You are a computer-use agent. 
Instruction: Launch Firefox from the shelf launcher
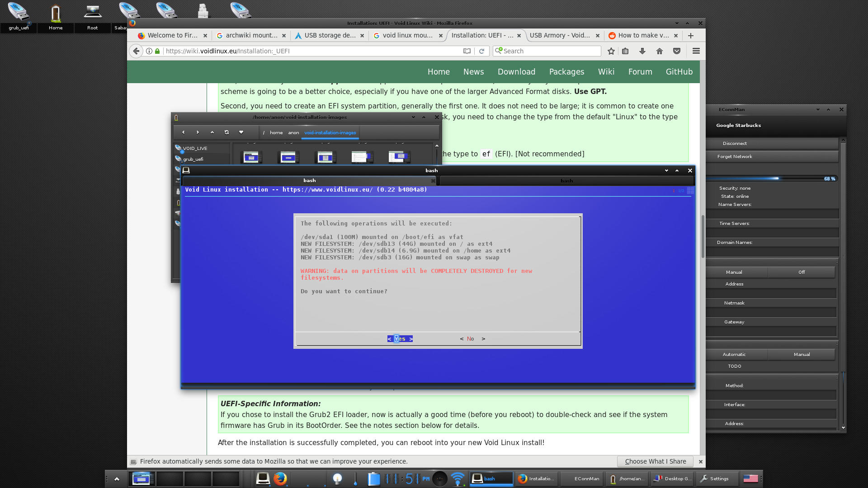click(x=280, y=479)
